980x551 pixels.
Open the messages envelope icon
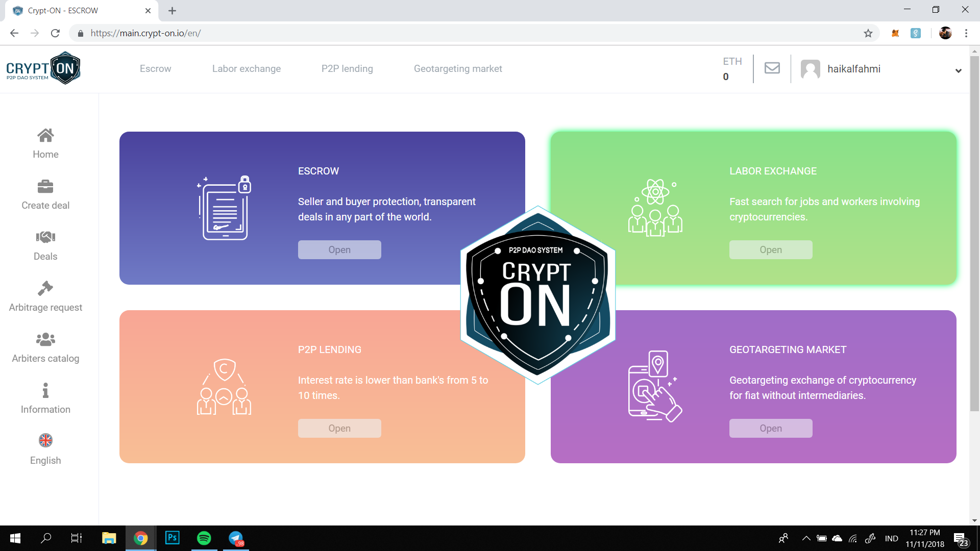tap(772, 68)
